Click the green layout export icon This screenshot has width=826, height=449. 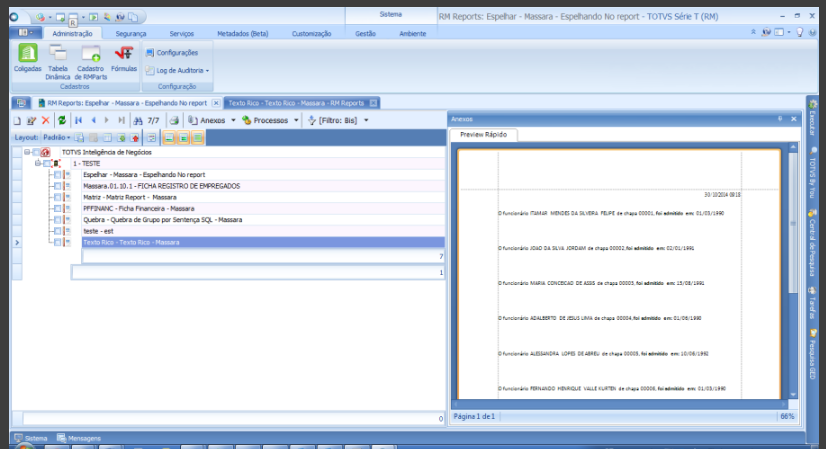pyautogui.click(x=121, y=138)
